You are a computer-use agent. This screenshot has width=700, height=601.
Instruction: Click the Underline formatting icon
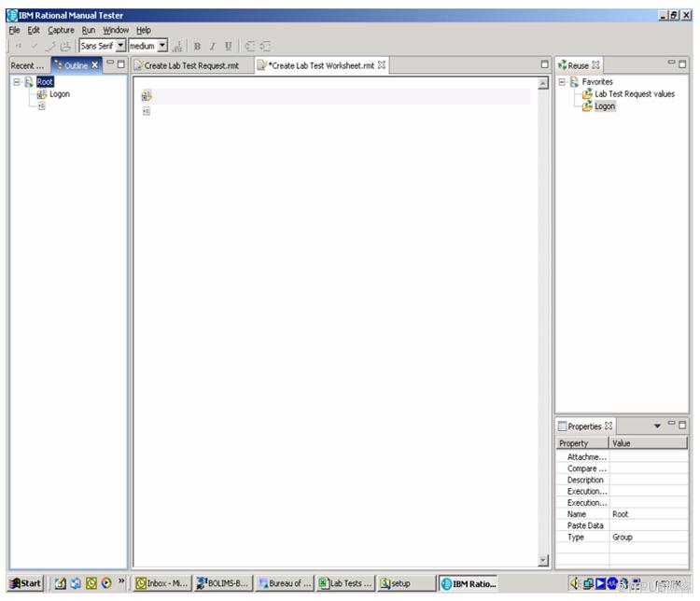click(x=228, y=46)
